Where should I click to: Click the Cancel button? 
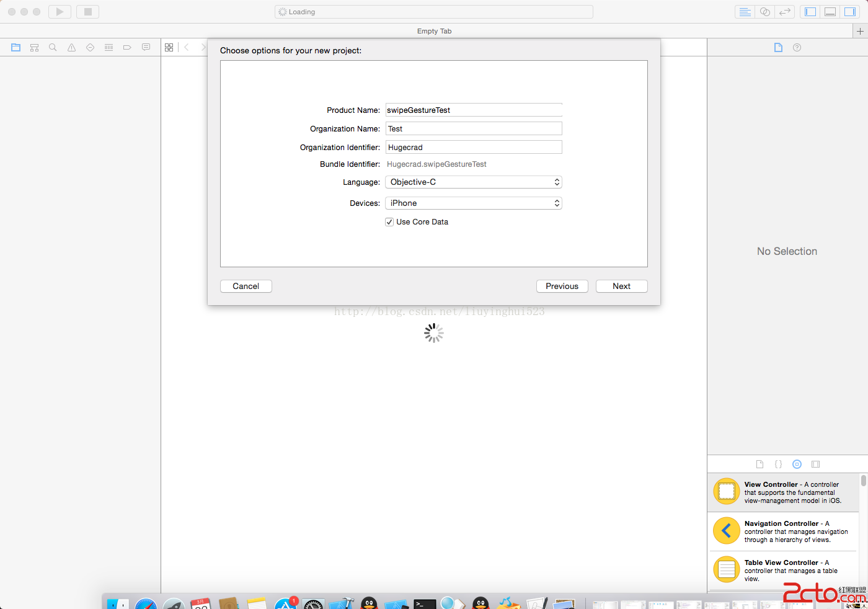(x=246, y=286)
